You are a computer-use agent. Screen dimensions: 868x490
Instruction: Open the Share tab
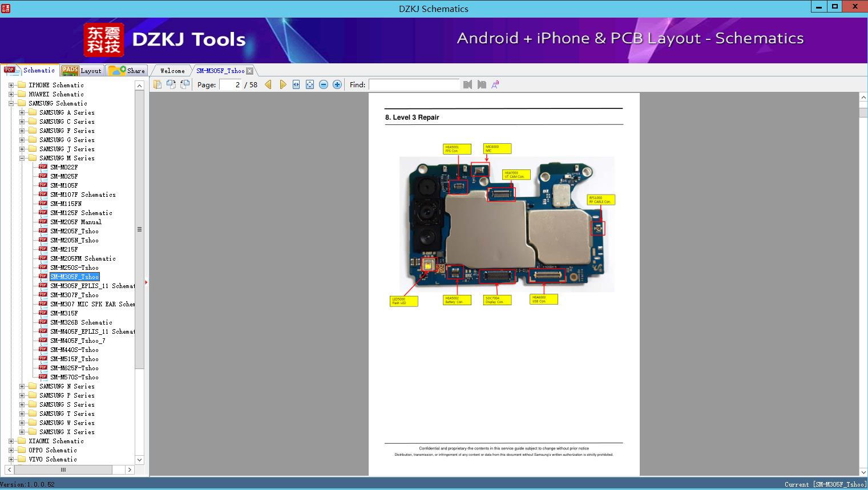(127, 71)
